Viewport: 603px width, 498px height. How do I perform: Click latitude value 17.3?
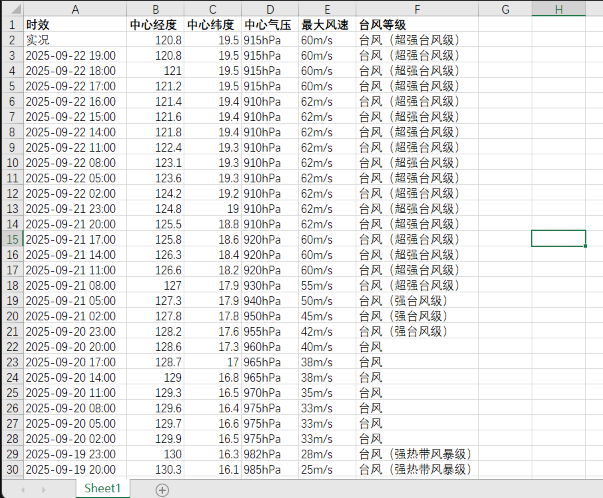(213, 347)
